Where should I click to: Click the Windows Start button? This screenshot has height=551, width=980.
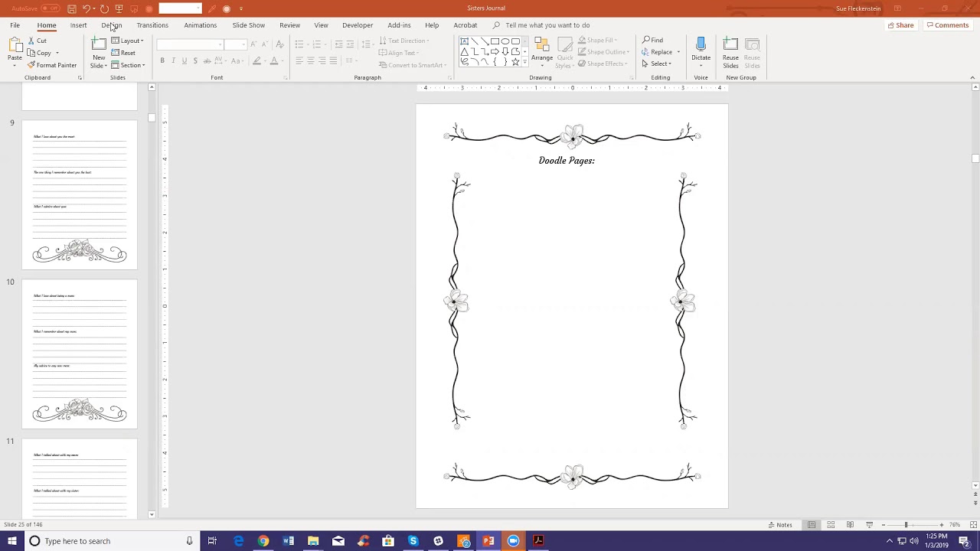[12, 541]
